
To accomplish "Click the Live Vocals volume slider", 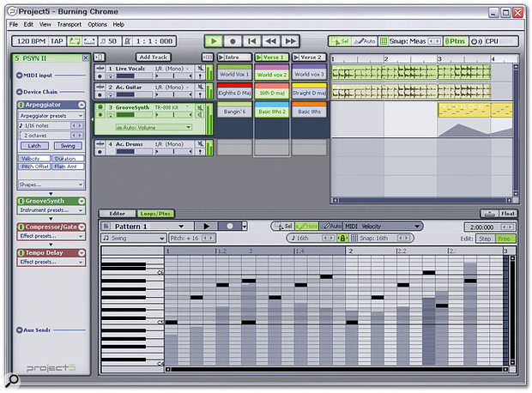I will (134, 76).
